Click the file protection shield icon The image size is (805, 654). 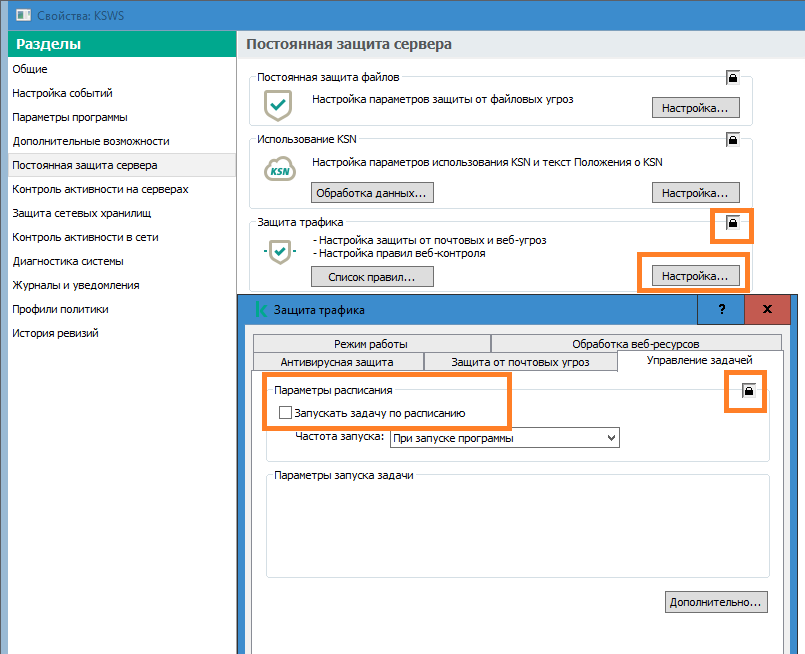(x=278, y=105)
